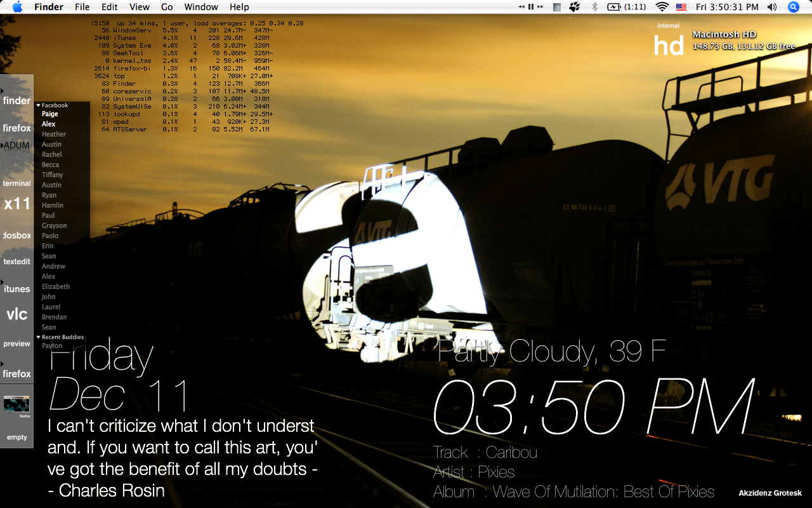The width and height of the screenshot is (812, 508).
Task: Open Spotlight search
Action: pos(794,7)
